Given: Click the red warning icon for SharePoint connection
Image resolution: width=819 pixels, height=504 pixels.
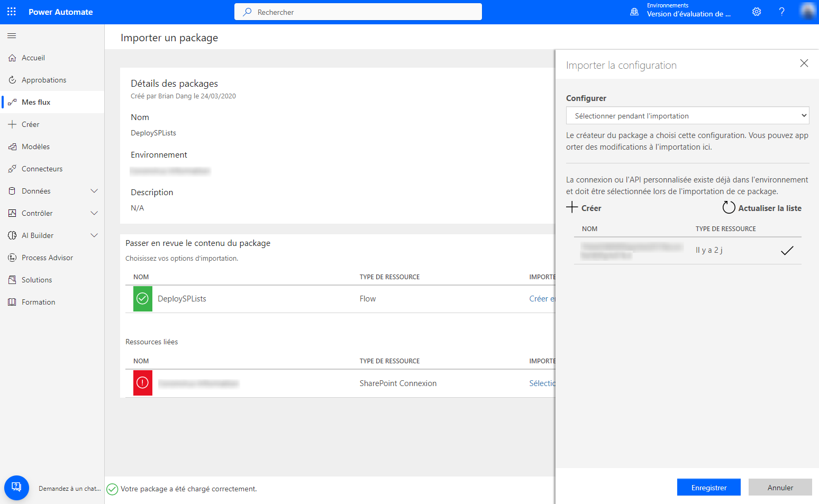Looking at the screenshot, I should coord(143,383).
